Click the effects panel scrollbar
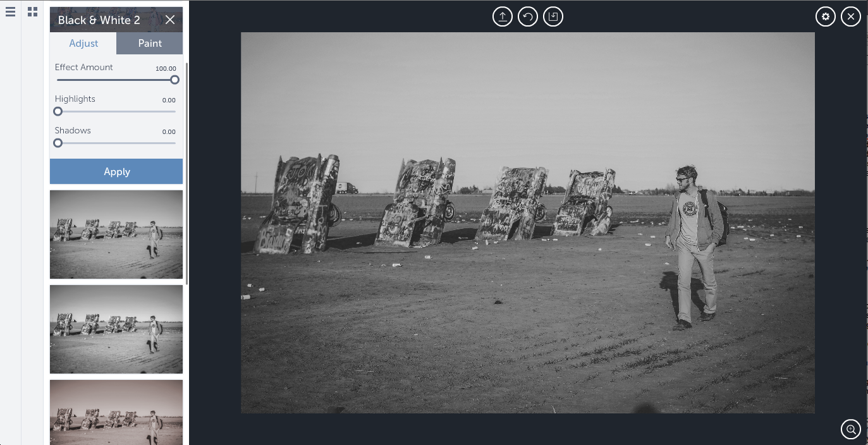Image resolution: width=868 pixels, height=445 pixels. pos(187,174)
